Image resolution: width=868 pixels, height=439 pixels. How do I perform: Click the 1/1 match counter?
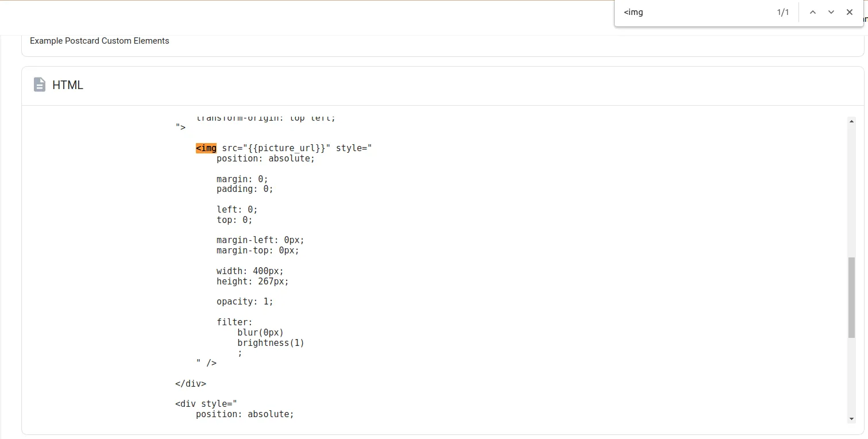782,11
